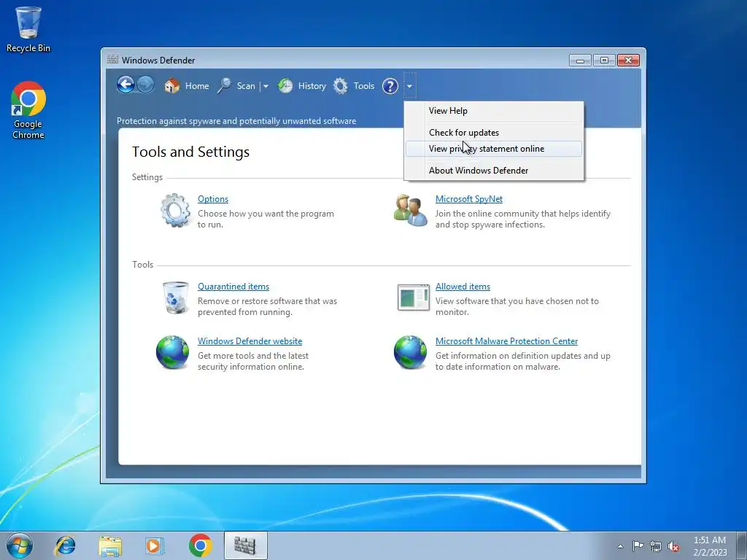Click the Back arrow button in Windows Defender

pyautogui.click(x=125, y=85)
